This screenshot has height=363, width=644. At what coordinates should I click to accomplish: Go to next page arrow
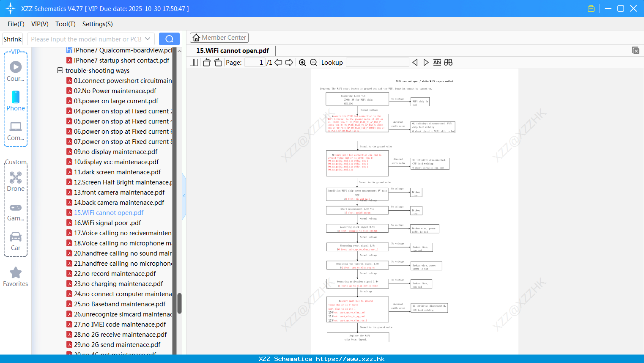289,63
